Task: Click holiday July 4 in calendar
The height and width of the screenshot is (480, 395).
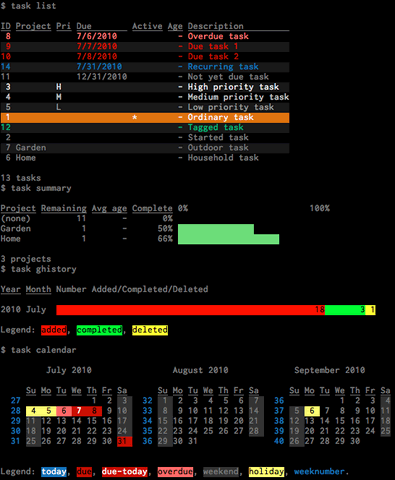Action: pos(33,411)
